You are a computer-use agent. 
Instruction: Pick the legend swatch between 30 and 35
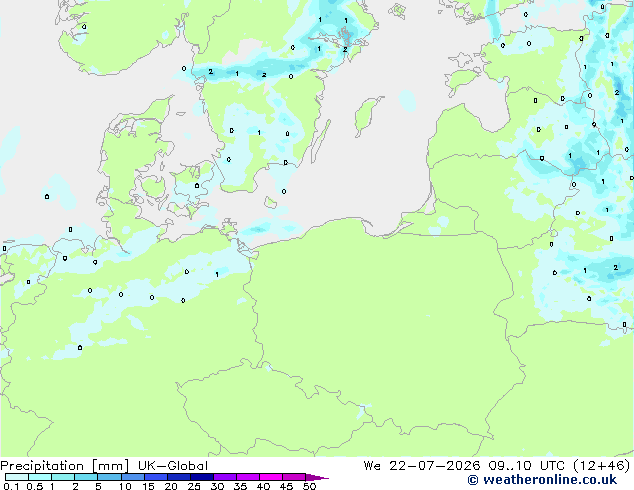click(225, 477)
